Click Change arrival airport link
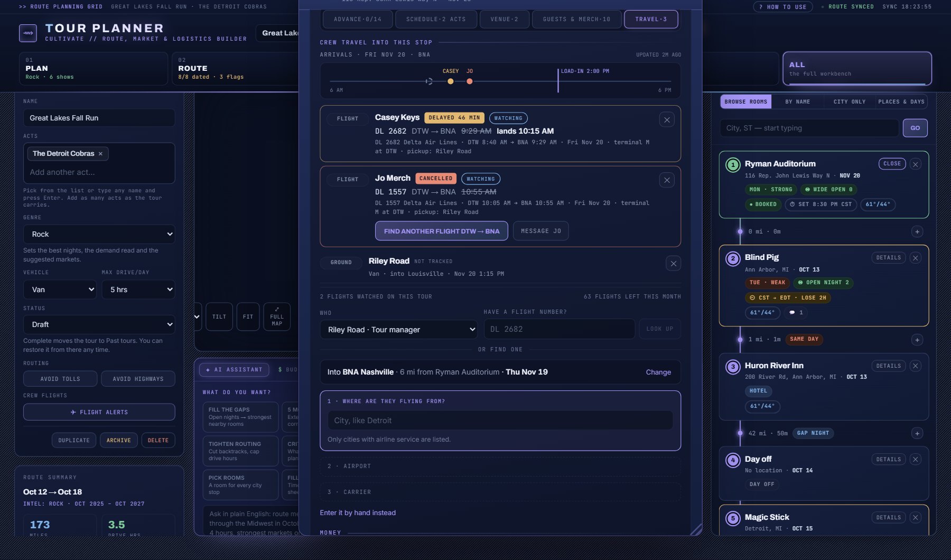The image size is (951, 560). [x=658, y=372]
